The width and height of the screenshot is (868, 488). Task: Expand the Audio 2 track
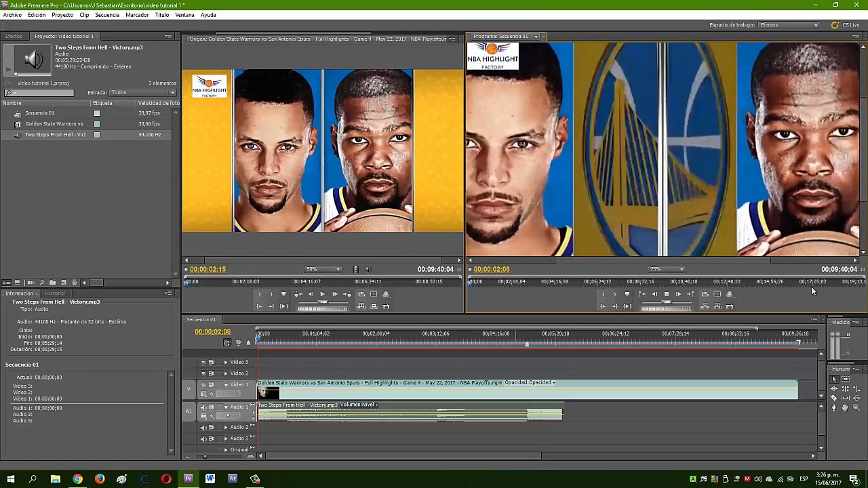(226, 427)
